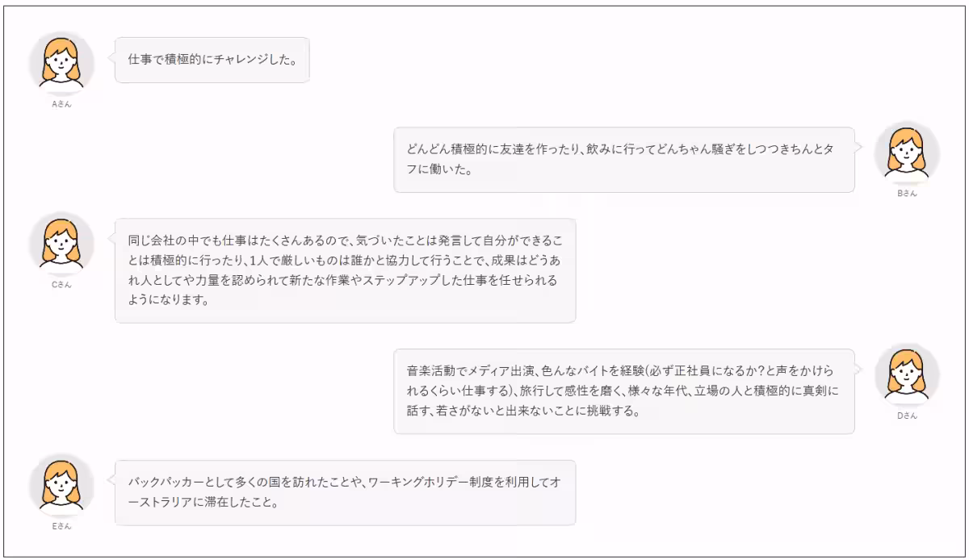Select Bさん's comment about making friends
This screenshot has width=969, height=560.
(623, 160)
